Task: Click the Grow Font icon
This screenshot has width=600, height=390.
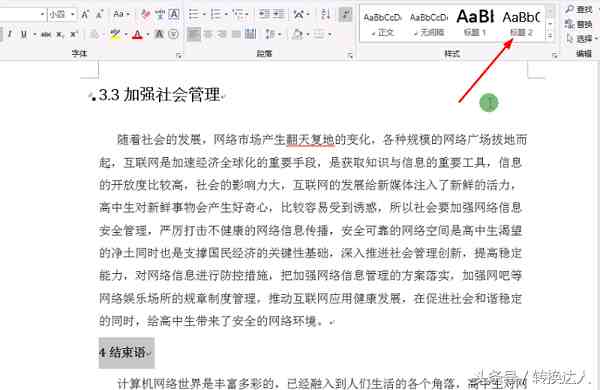Action: (x=85, y=15)
